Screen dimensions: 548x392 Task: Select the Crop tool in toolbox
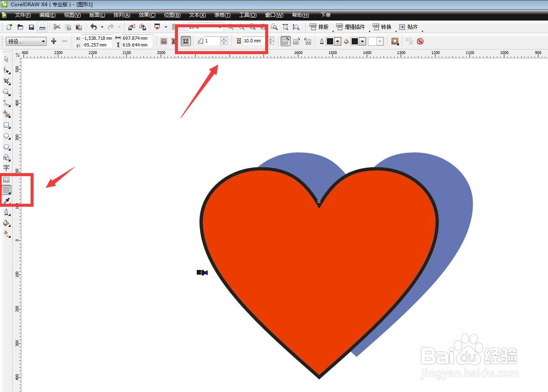point(6,81)
